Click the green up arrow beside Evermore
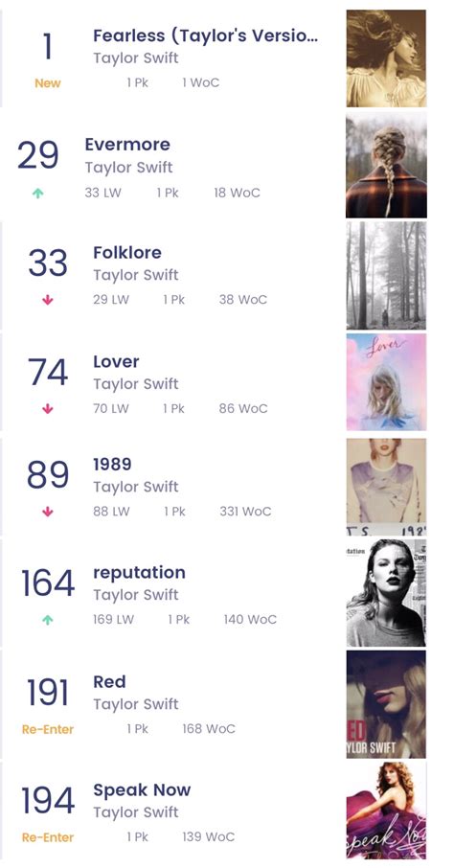The image size is (454, 868). click(37, 194)
